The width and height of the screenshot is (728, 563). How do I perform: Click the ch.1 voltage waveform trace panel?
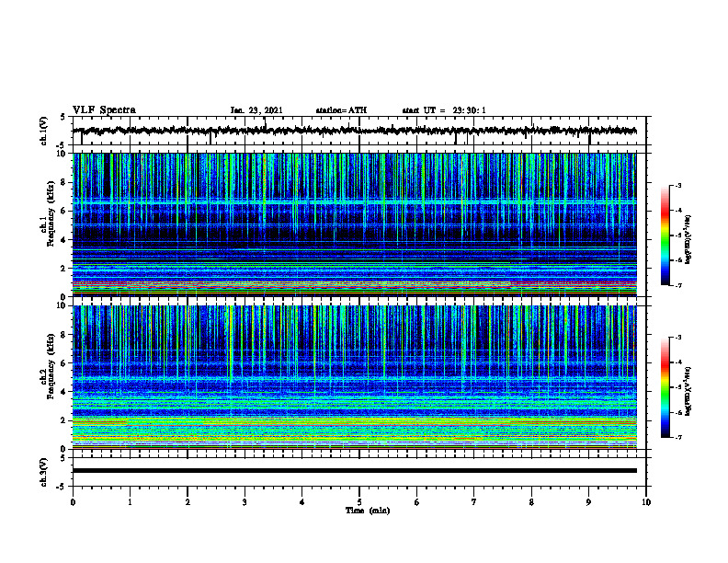click(x=358, y=131)
